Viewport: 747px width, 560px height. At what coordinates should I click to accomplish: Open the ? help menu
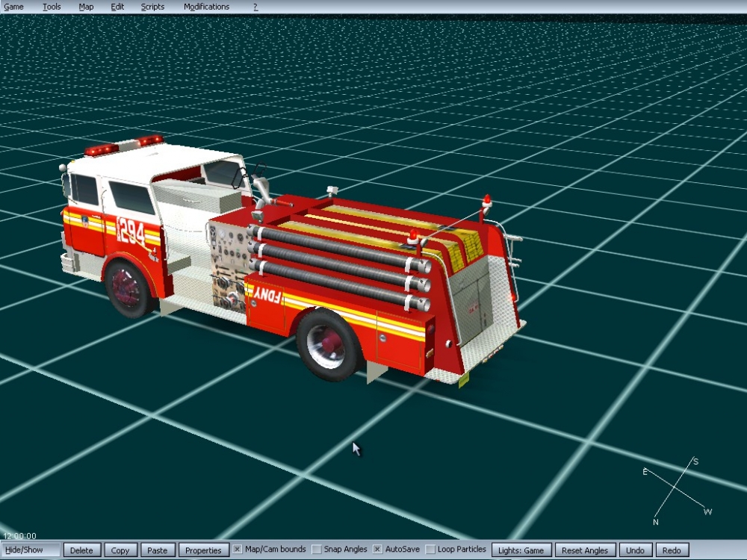pos(255,7)
